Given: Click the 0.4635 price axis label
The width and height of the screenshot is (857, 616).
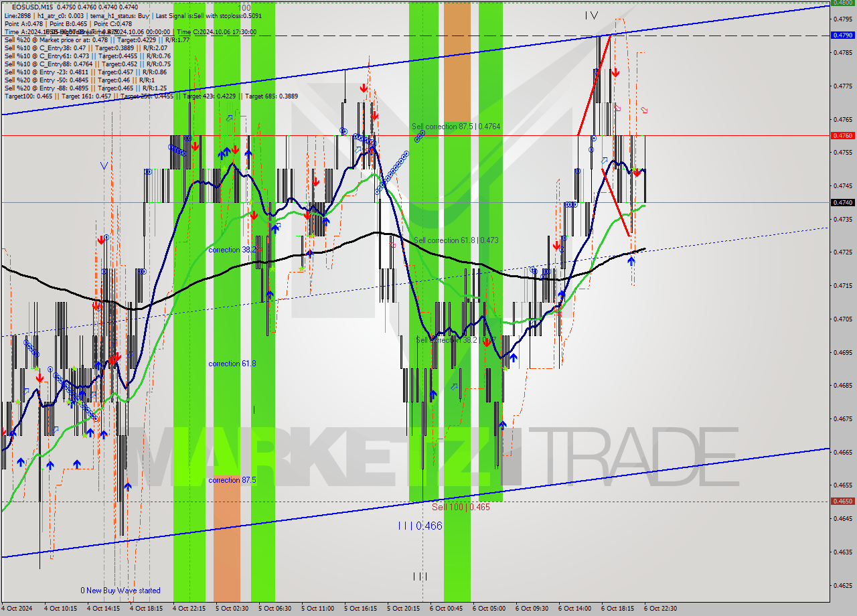Looking at the screenshot, I should point(842,552).
